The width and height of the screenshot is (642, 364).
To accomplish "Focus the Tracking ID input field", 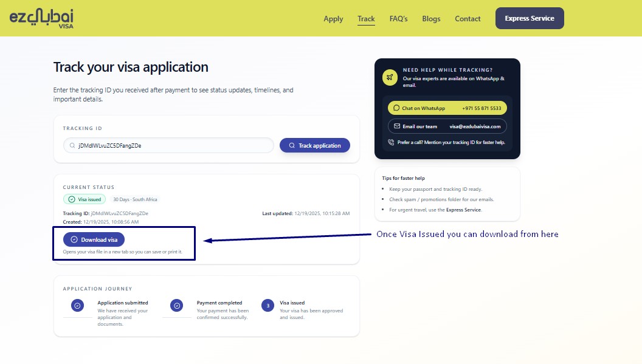I will click(173, 146).
